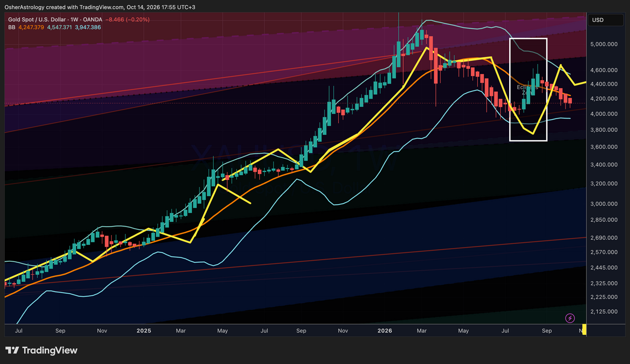
Task: Click the 3,200.000 price axis label
Action: pyautogui.click(x=603, y=184)
